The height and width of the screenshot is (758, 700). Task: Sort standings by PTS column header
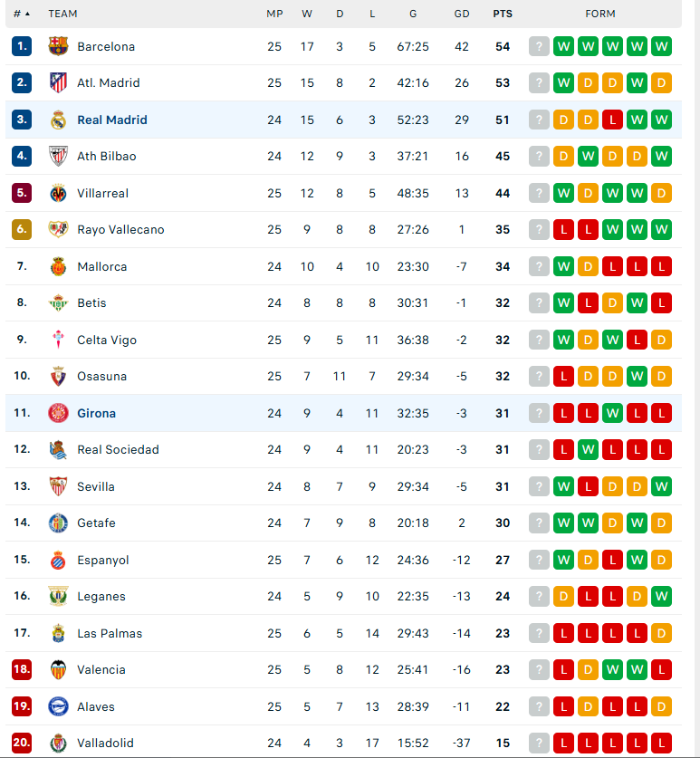point(503,14)
